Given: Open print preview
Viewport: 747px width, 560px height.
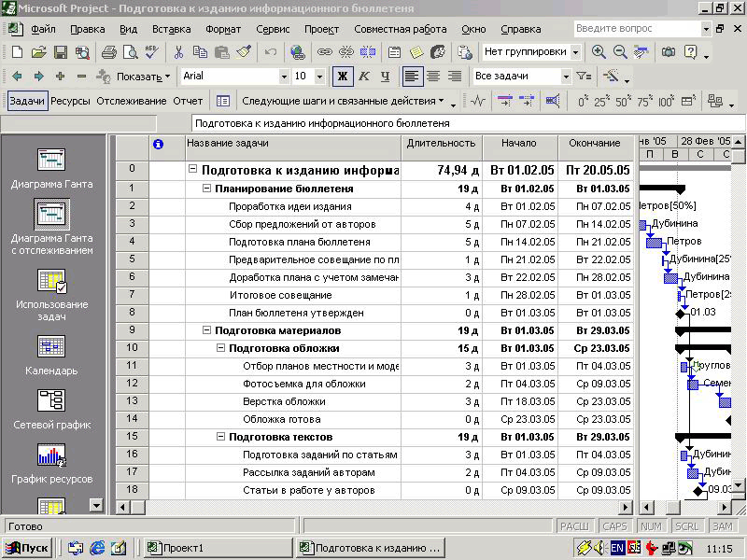Looking at the screenshot, I should [130, 51].
